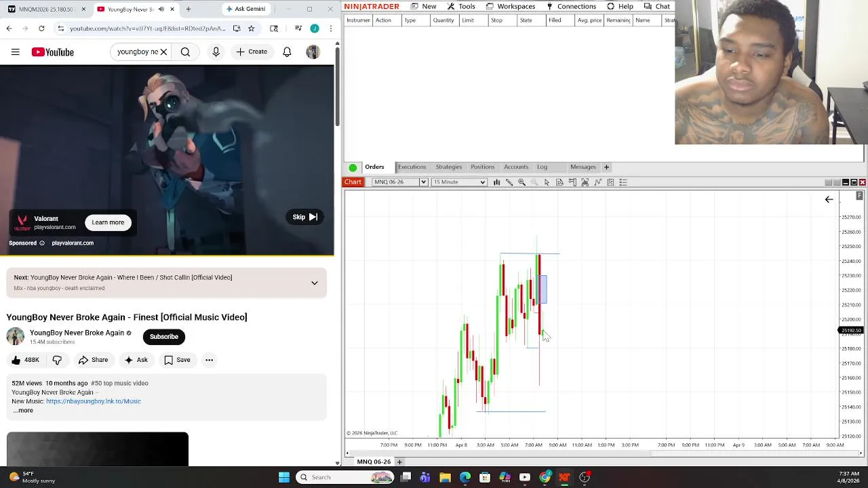Dislike the video with thumbs down

click(57, 360)
